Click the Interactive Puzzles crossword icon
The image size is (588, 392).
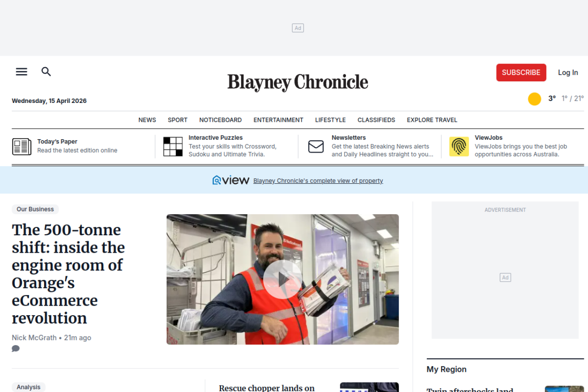point(173,147)
